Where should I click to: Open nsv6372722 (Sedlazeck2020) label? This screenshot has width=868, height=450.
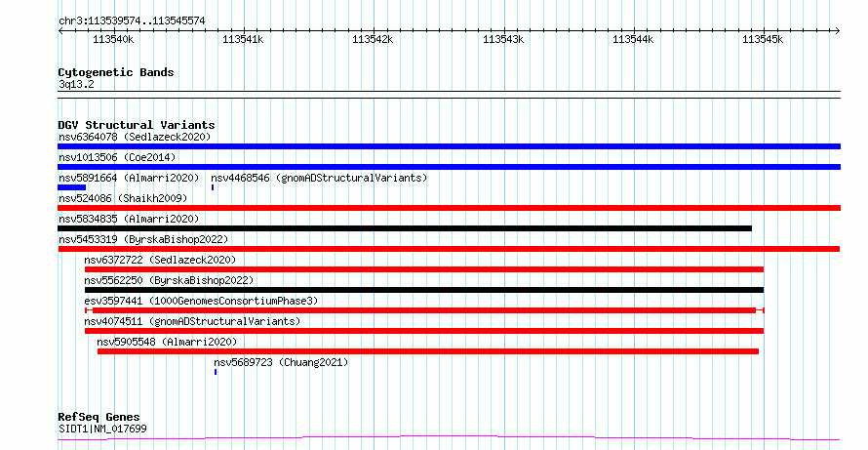[160, 260]
